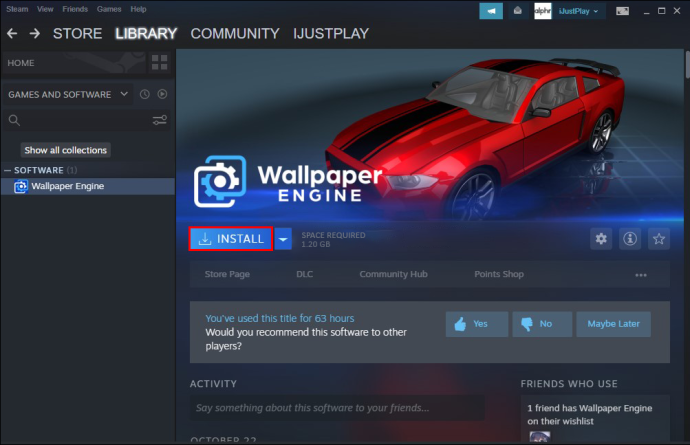This screenshot has width=690, height=445.
Task: Open the install options arrow dropdown
Action: click(283, 239)
